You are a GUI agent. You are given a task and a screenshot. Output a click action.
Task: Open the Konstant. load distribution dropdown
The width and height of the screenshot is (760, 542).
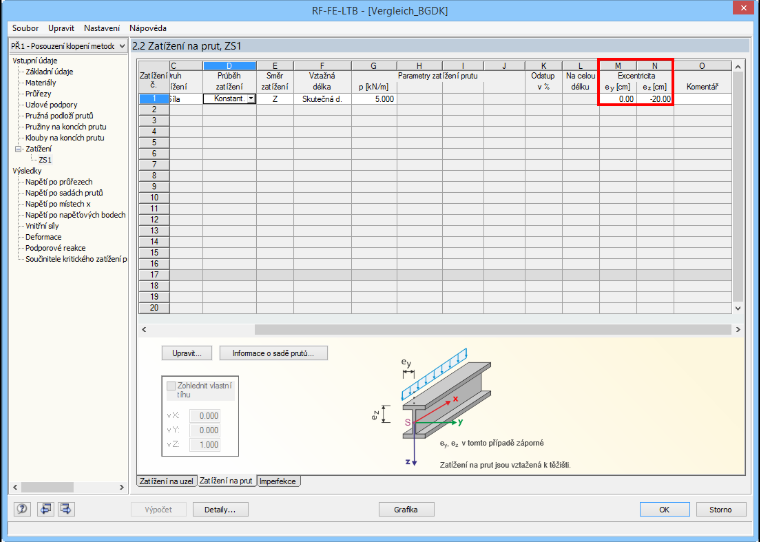(251, 98)
